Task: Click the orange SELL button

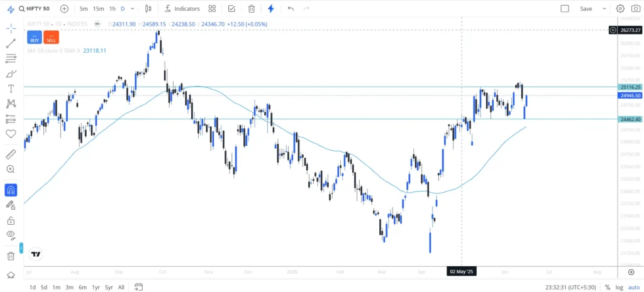Action: (x=52, y=37)
